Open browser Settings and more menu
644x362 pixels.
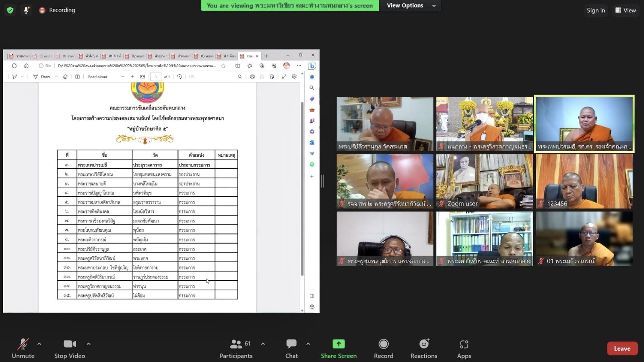coord(299,66)
